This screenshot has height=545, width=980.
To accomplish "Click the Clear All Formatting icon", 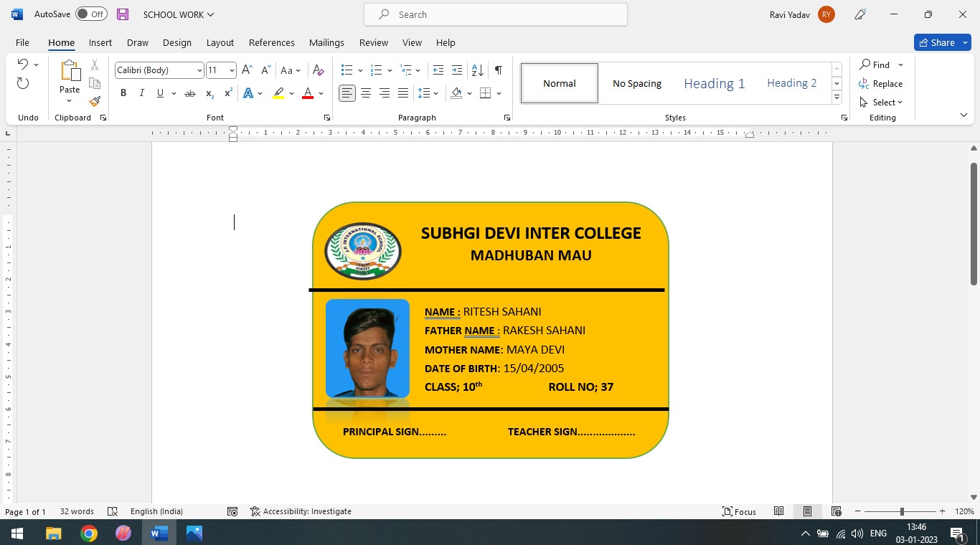I will coord(319,70).
